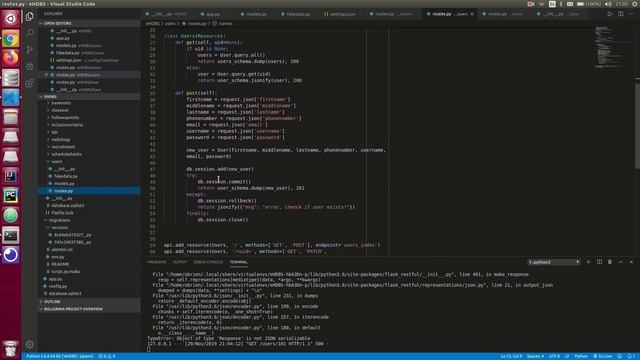Screen dimensions: 640x360
Task: Open the Terminal app in the dock
Action: (x=11, y=235)
